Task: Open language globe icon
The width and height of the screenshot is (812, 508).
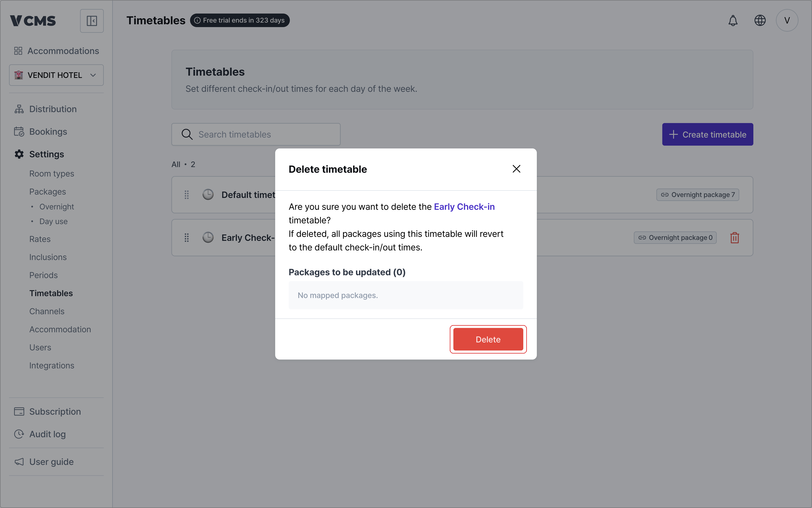Action: pyautogui.click(x=760, y=21)
